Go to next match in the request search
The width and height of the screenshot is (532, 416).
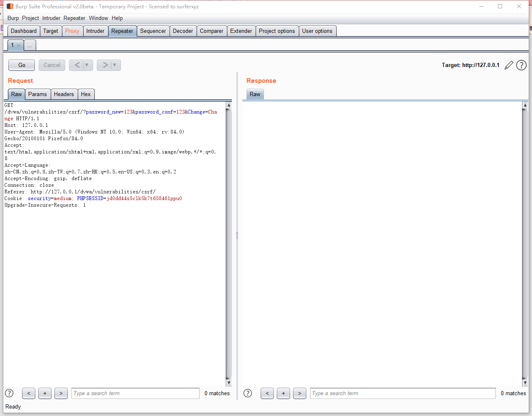[x=61, y=393]
